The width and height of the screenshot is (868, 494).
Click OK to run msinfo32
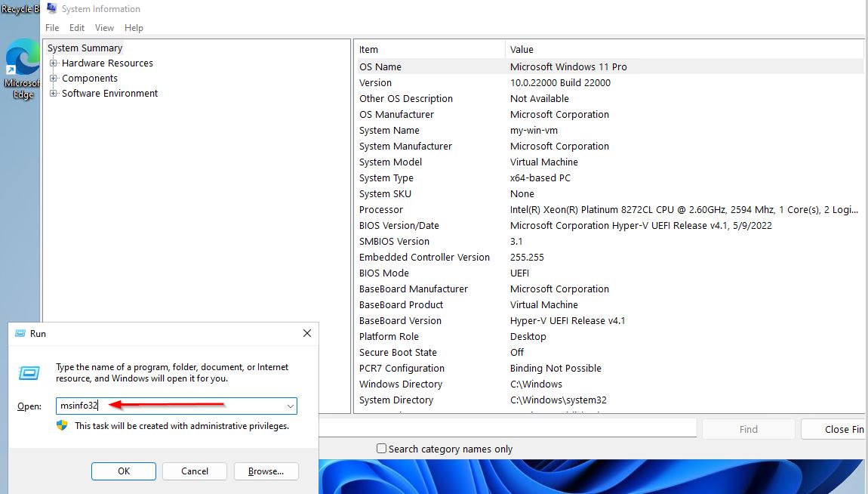[123, 471]
